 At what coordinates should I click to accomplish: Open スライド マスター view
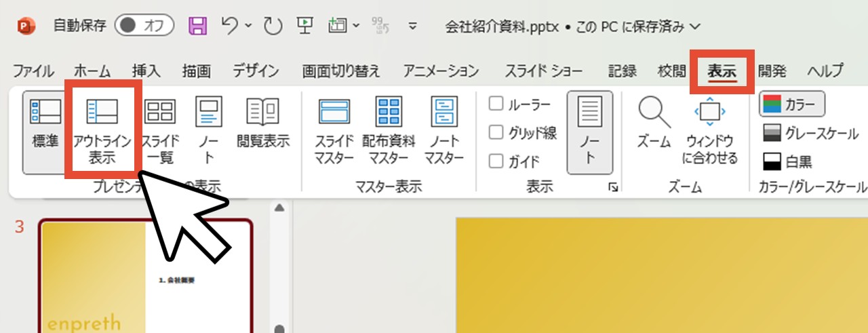tap(334, 133)
